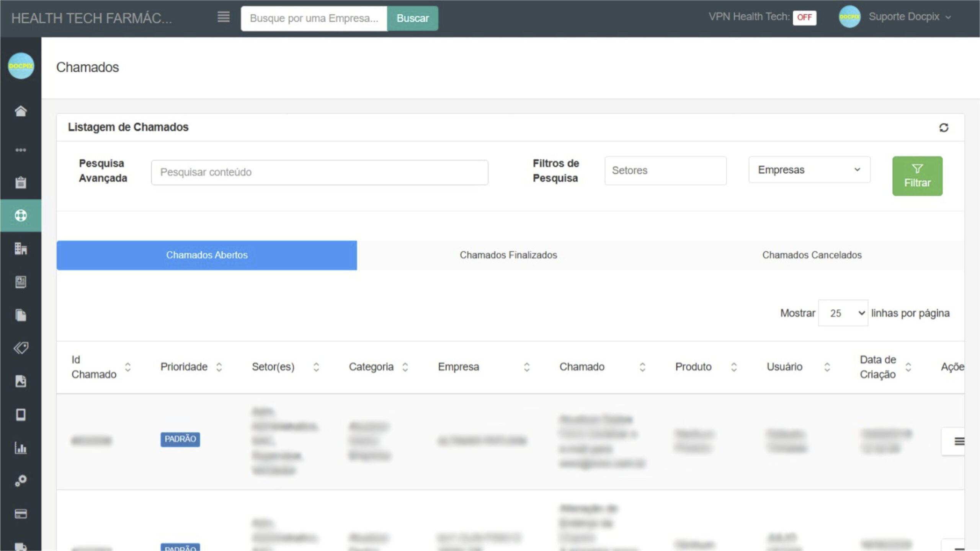Switch to Chamados Cancelados tab
Image resolution: width=980 pixels, height=551 pixels.
tap(812, 255)
